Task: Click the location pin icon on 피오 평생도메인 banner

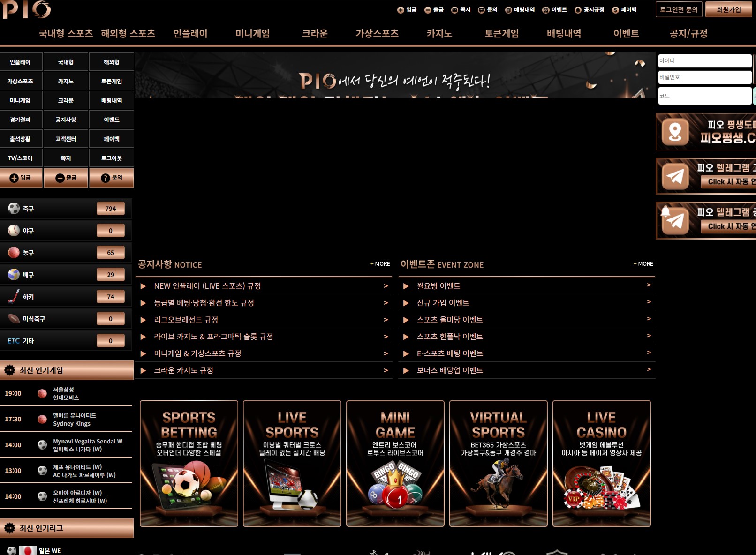Action: [675, 132]
